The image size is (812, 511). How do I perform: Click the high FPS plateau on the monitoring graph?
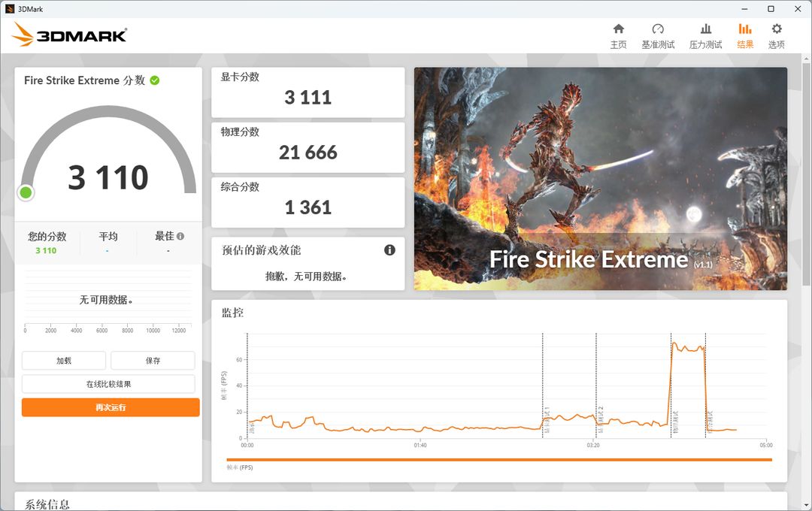tap(688, 348)
